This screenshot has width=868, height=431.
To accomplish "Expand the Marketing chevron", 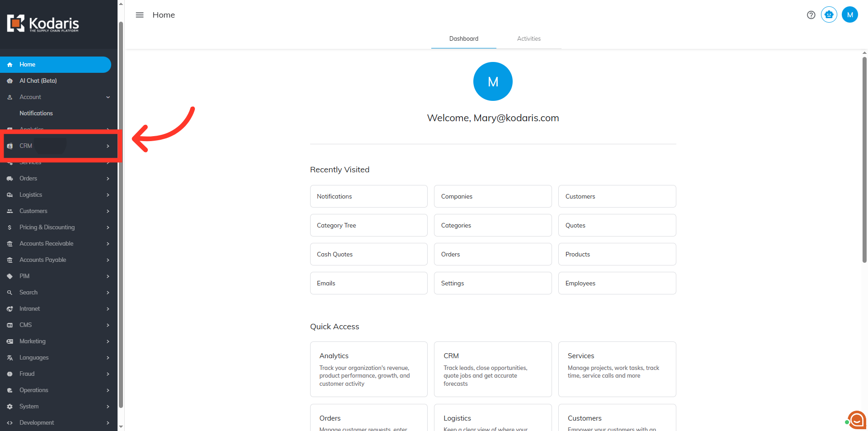I will 108,341.
